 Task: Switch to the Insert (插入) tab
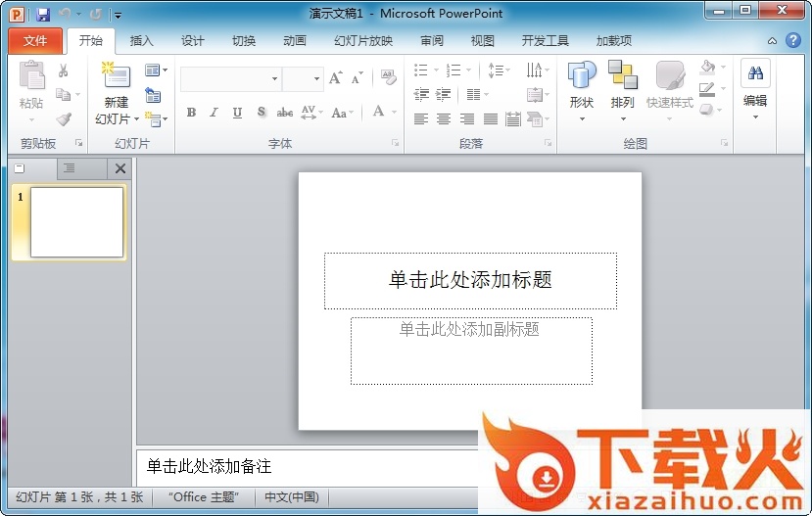(x=142, y=41)
